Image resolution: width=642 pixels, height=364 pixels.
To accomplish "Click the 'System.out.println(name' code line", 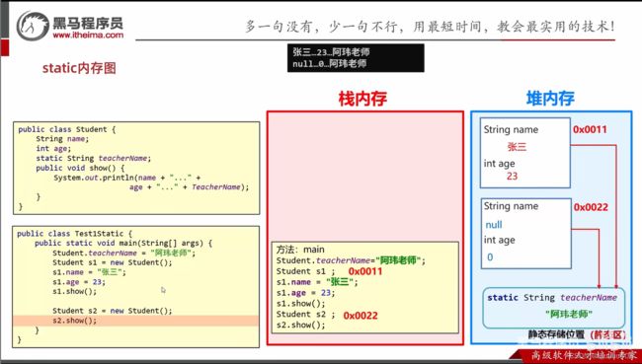I will point(127,178).
